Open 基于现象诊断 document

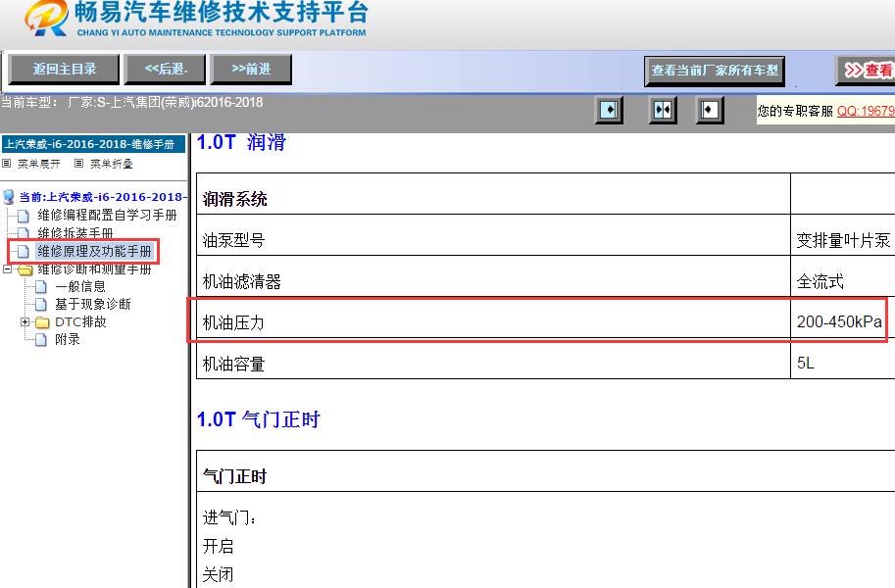pyautogui.click(x=93, y=304)
